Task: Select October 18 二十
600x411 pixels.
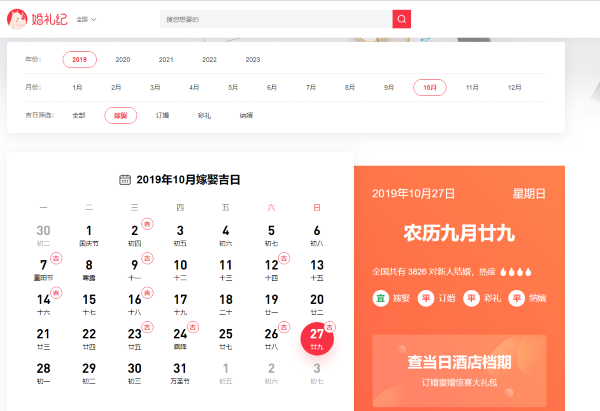Action: (226, 304)
